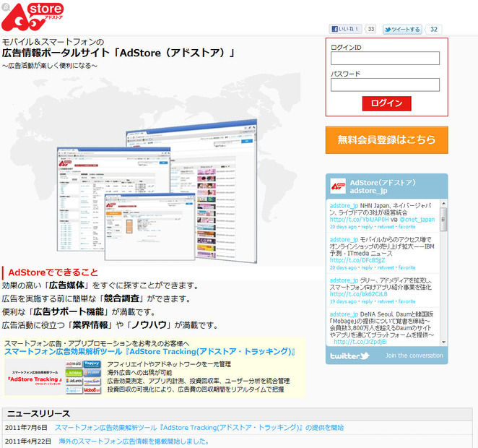Open the first adstore_jp username in tweet list
This screenshot has width=478, height=448.
344,206
